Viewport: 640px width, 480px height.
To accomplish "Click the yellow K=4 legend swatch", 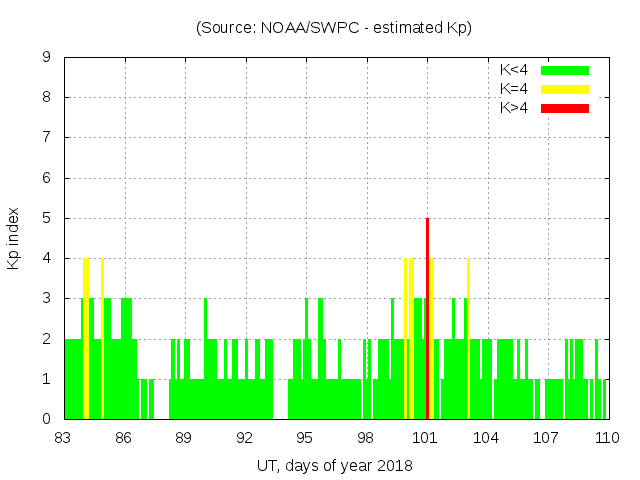I will coord(565,89).
